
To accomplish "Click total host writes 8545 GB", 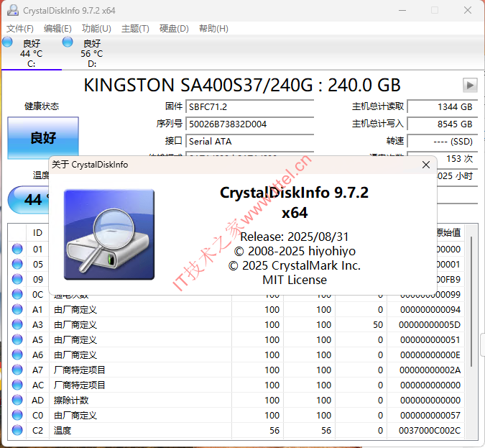I will point(443,124).
